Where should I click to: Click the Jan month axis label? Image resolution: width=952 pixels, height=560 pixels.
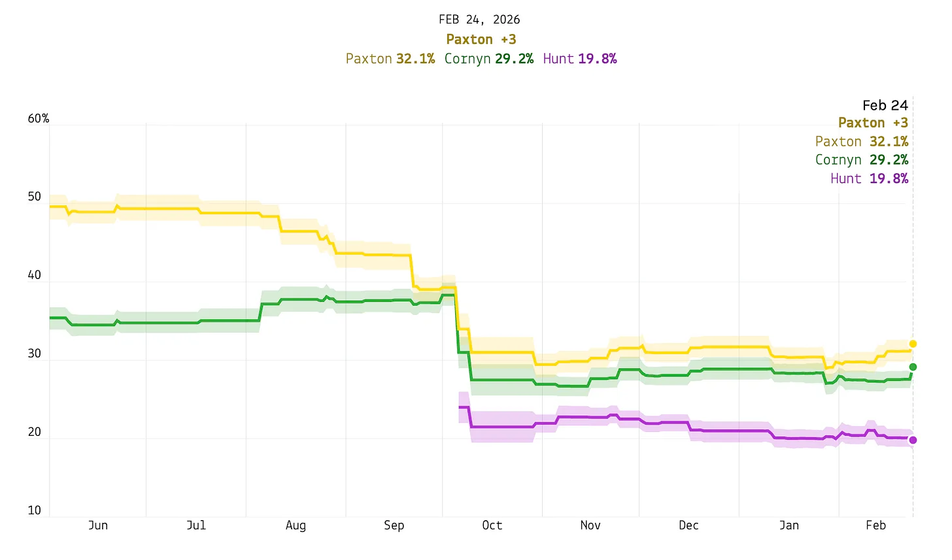tap(789, 525)
